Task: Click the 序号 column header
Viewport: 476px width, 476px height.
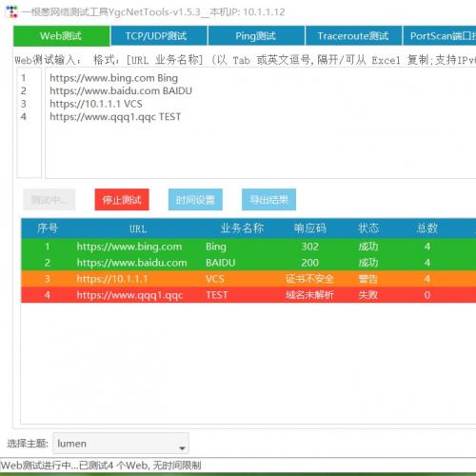Action: point(48,228)
